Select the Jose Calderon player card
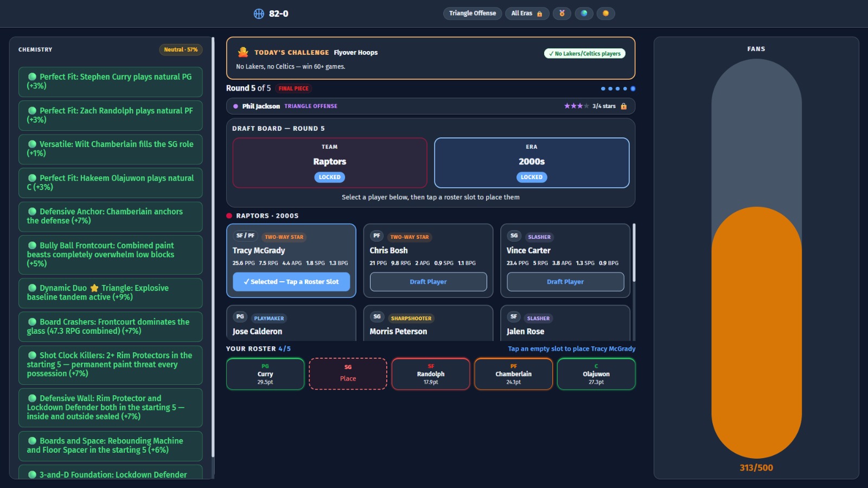The image size is (868, 488). 291,324
